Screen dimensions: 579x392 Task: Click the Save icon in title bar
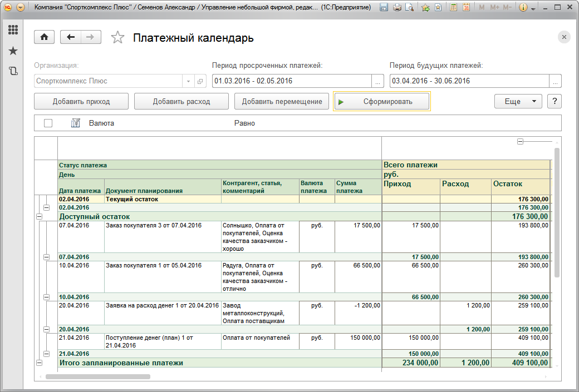pos(384,8)
